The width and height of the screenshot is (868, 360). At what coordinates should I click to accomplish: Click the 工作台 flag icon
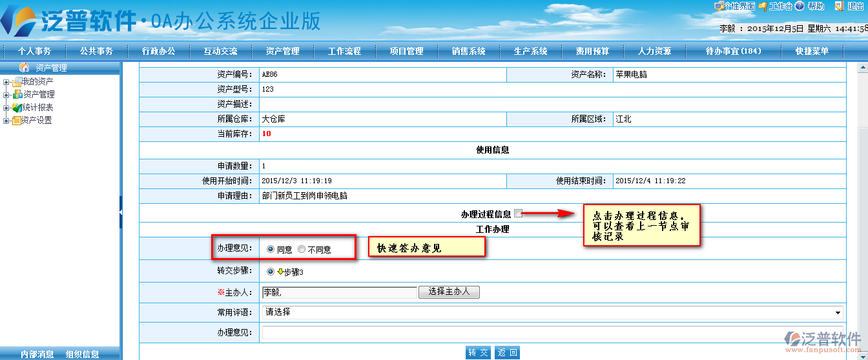click(763, 6)
